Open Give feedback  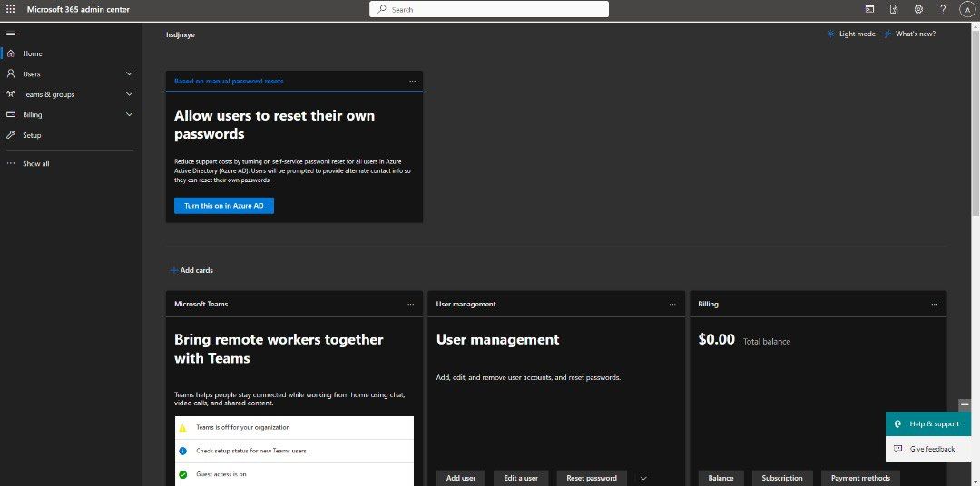pyautogui.click(x=928, y=449)
